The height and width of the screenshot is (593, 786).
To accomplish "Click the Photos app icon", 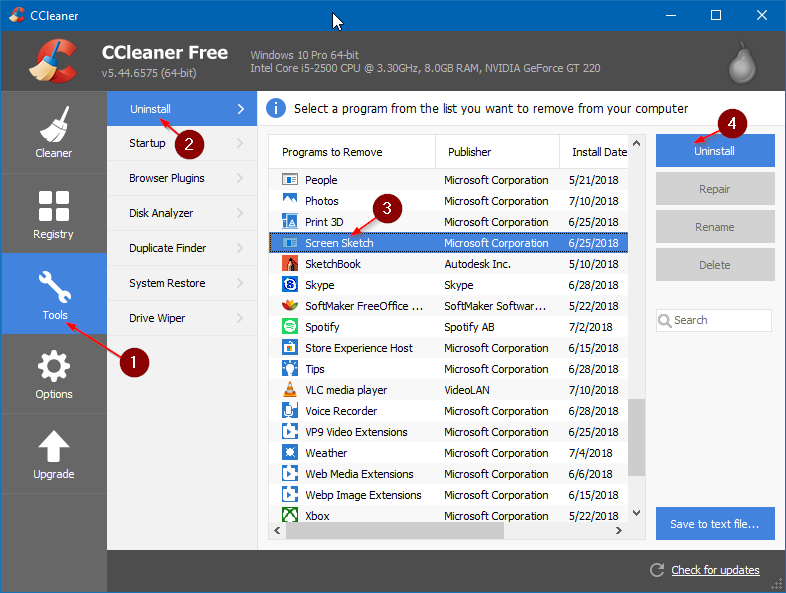I will point(290,201).
